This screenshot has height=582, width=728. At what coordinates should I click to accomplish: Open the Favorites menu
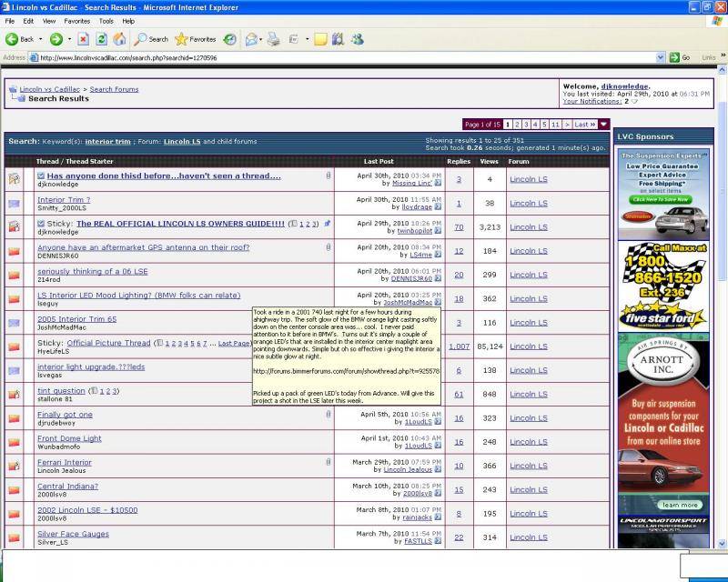tap(76, 20)
